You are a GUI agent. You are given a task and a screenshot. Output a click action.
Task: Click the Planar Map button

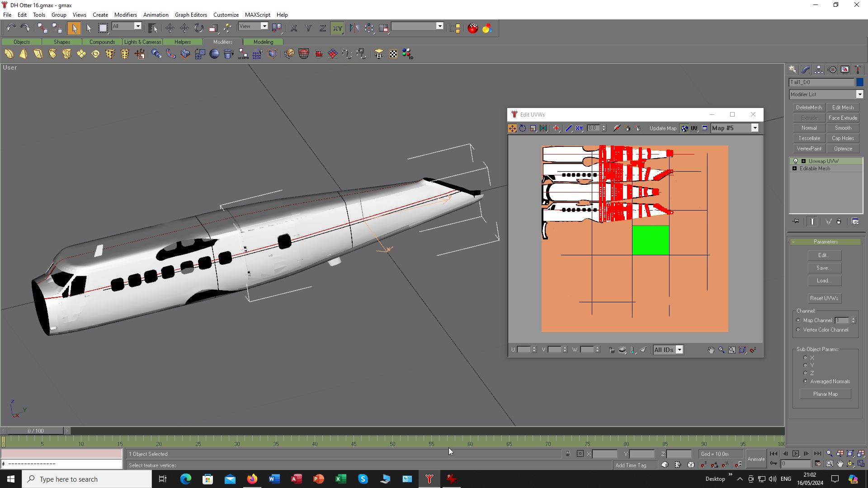coord(825,394)
